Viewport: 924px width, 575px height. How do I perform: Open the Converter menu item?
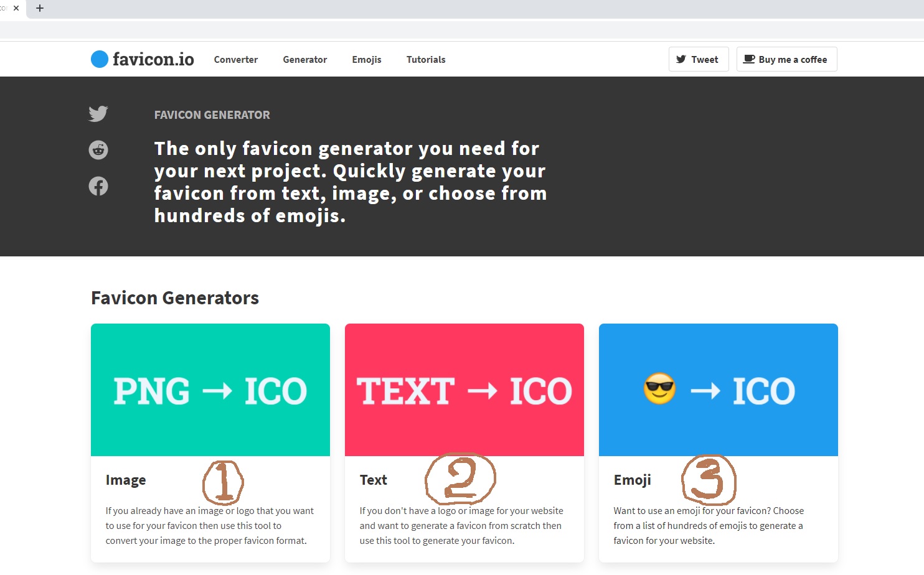[x=236, y=60]
